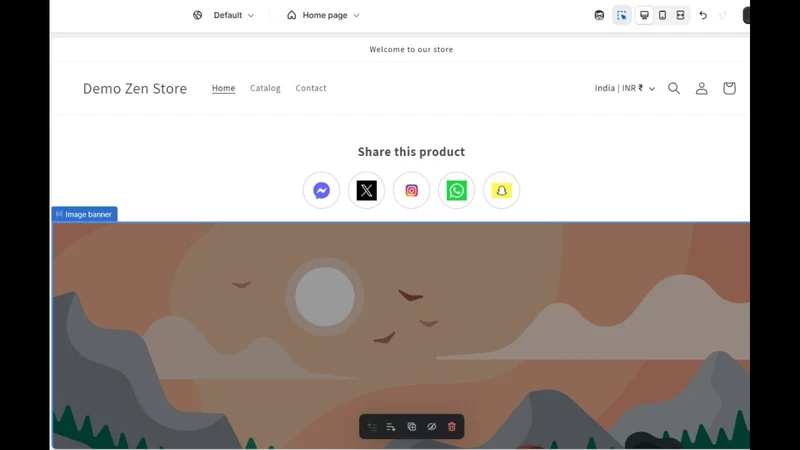This screenshot has width=800, height=450.
Task: Share via Instagram icon
Action: [411, 190]
